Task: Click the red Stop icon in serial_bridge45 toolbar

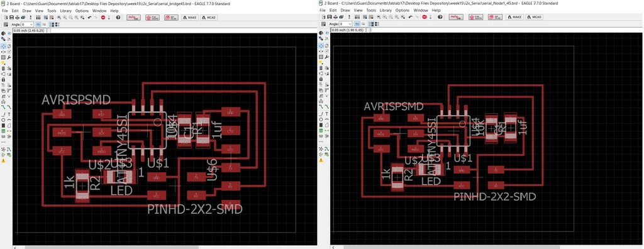Action: tap(103, 17)
